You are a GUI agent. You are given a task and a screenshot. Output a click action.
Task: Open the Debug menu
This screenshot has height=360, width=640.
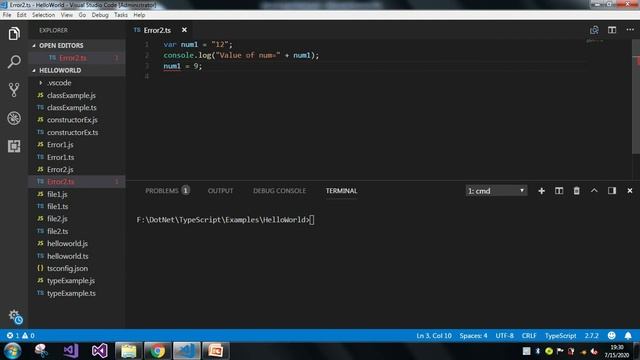point(100,15)
